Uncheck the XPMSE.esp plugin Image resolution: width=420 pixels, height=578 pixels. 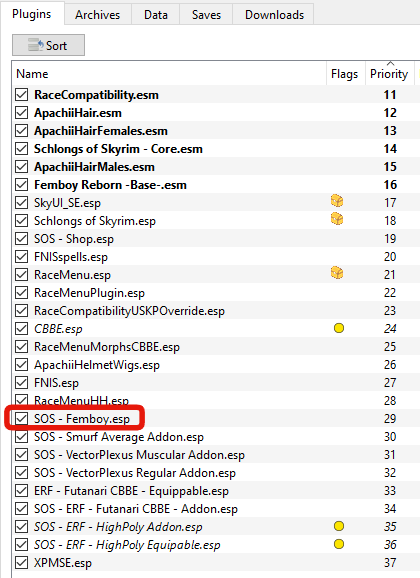(x=22, y=563)
